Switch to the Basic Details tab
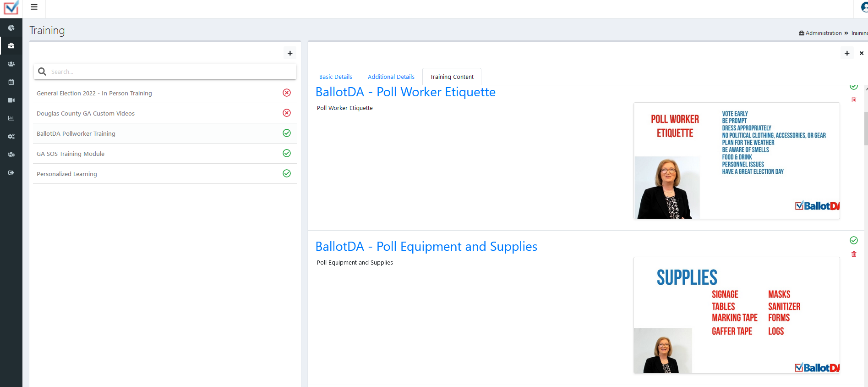This screenshot has height=387, width=868. tap(336, 77)
